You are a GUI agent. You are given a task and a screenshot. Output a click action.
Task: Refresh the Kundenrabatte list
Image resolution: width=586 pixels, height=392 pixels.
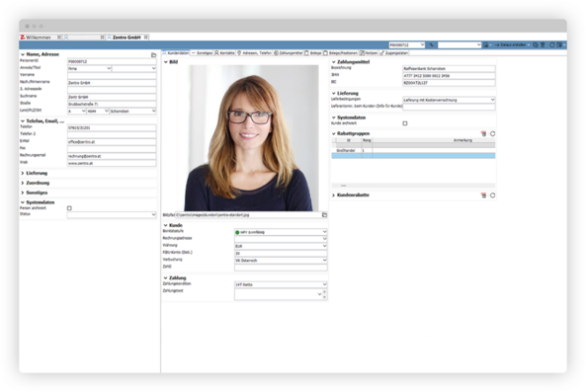pos(492,196)
